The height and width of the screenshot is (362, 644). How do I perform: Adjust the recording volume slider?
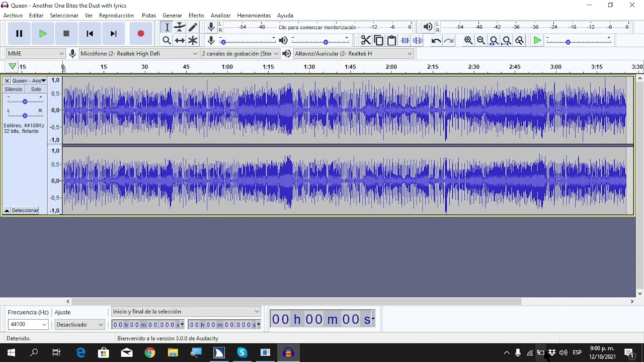[248, 40]
